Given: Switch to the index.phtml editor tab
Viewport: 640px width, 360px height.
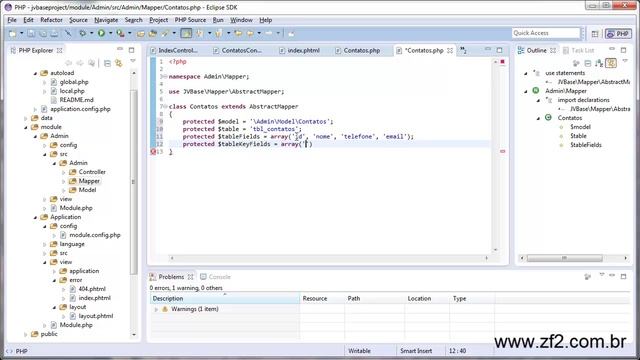Looking at the screenshot, I should [x=300, y=51].
